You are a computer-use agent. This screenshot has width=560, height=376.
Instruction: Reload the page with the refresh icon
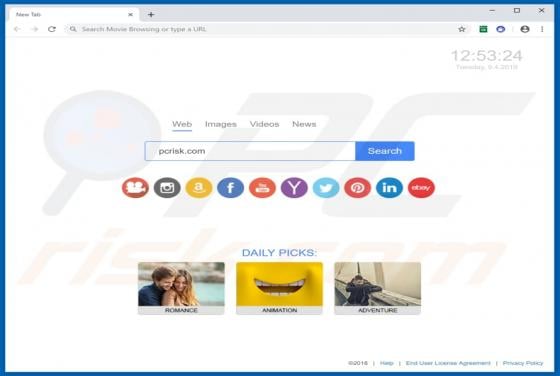52,29
